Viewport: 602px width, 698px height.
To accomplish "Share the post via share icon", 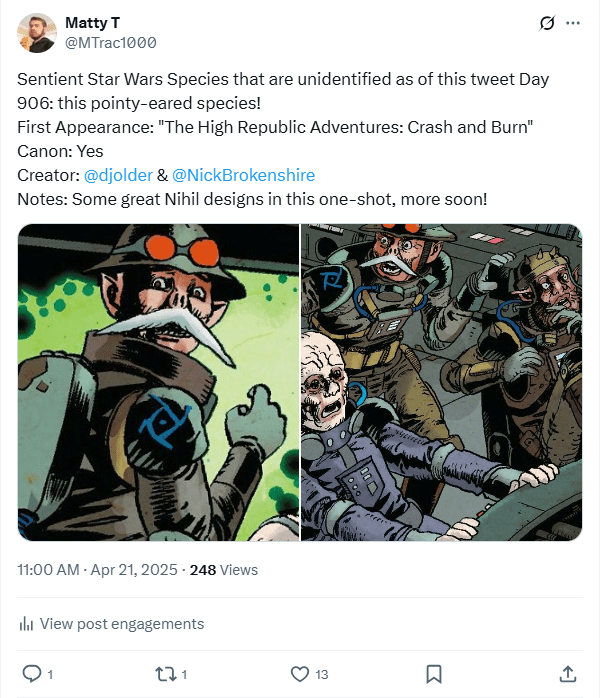I will [x=567, y=673].
